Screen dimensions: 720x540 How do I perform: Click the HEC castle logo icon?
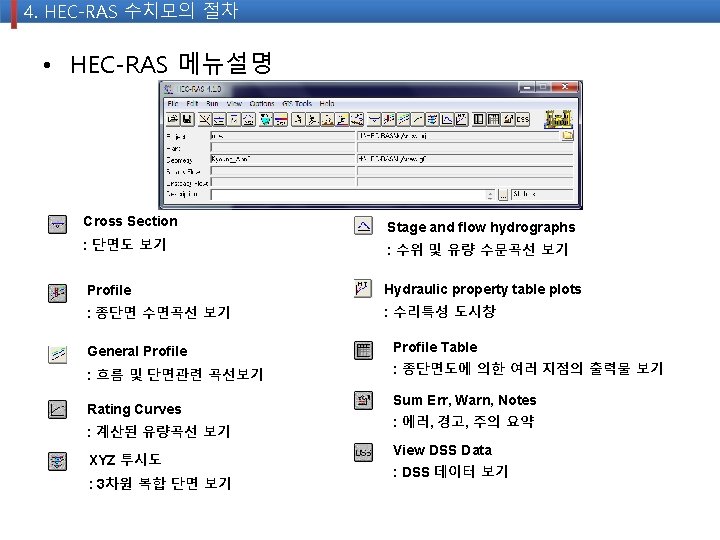(x=558, y=119)
